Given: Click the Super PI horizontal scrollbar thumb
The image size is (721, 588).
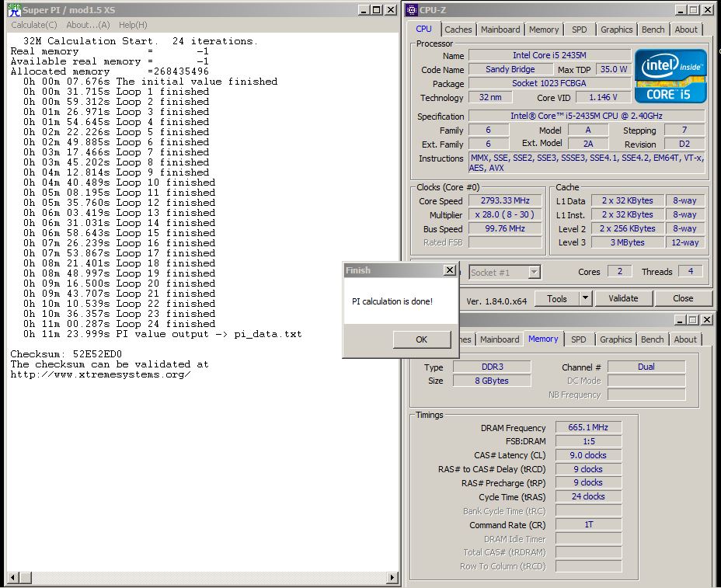Looking at the screenshot, I should (26, 577).
